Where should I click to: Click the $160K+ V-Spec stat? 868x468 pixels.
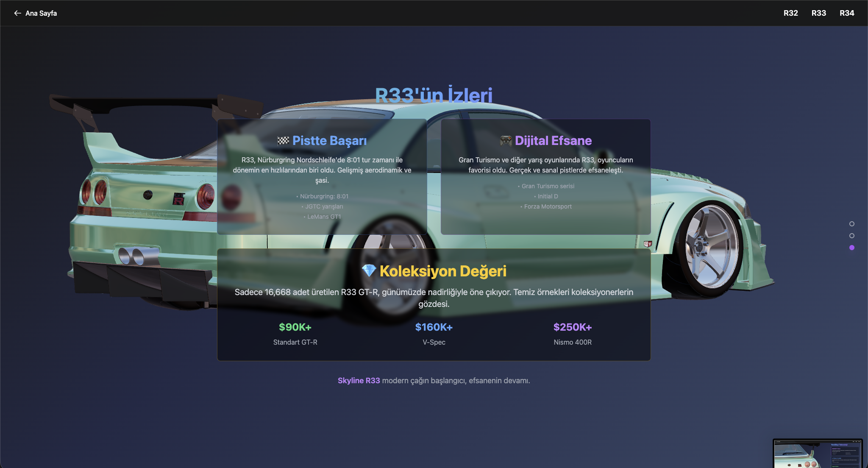[434, 327]
